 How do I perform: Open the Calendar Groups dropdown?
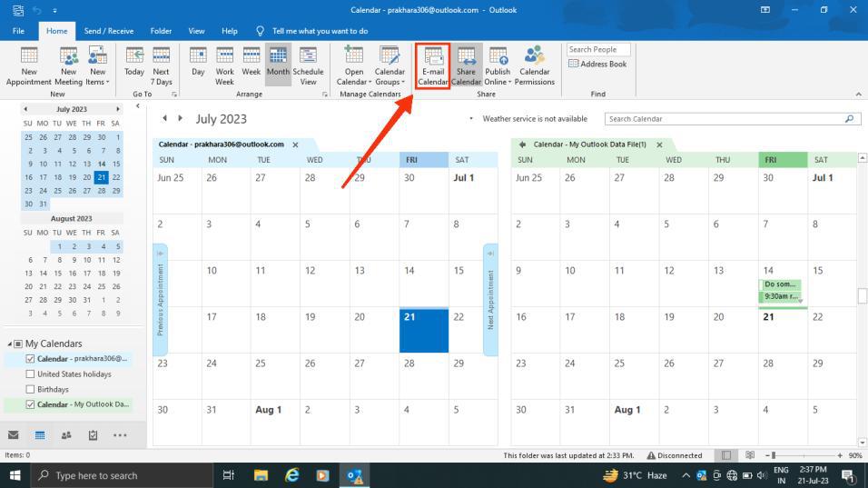tap(390, 66)
